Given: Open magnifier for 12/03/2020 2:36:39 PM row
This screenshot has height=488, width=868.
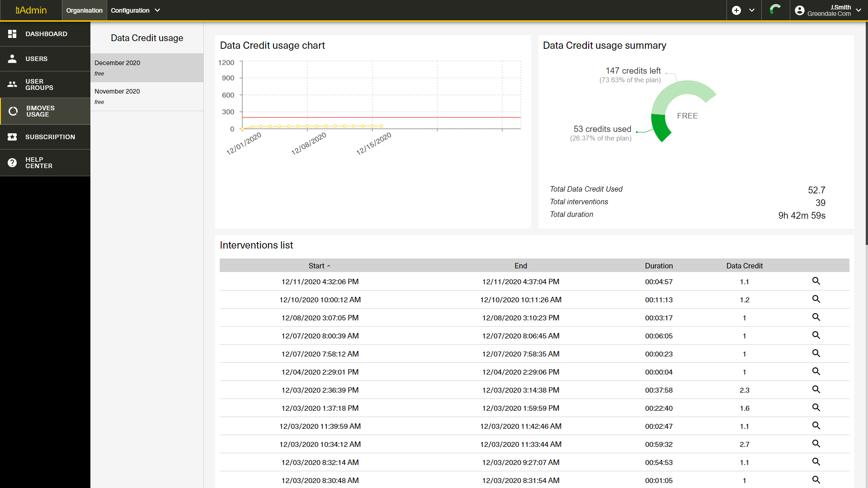Looking at the screenshot, I should pyautogui.click(x=816, y=389).
